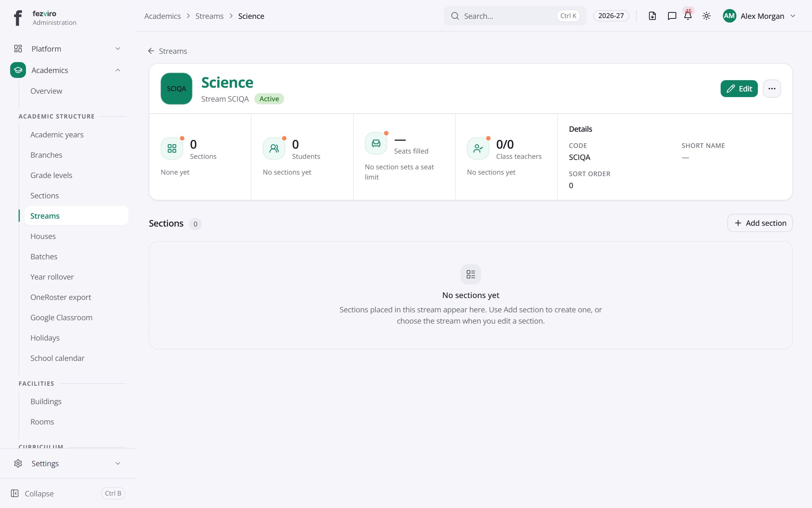812x508 pixels.
Task: Focus the Search input field
Action: tap(515, 16)
